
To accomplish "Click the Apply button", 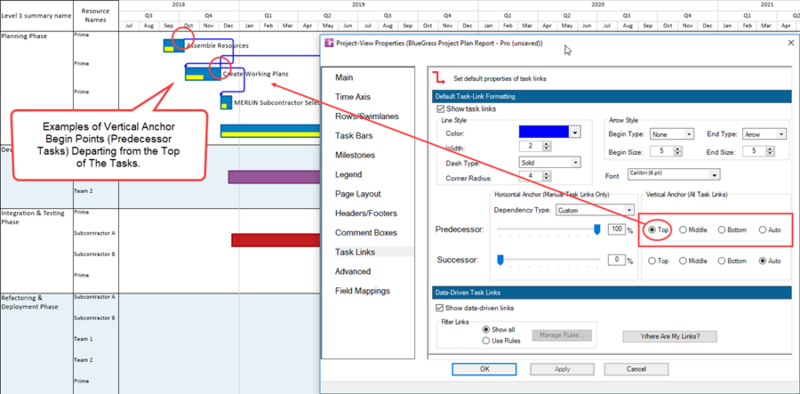I will click(x=562, y=369).
